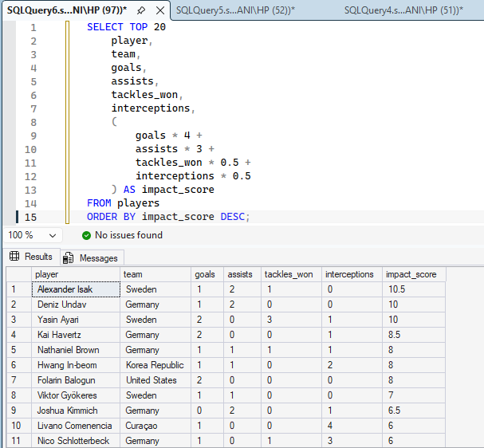Switch to the SQLQuery4 tab

click(403, 10)
